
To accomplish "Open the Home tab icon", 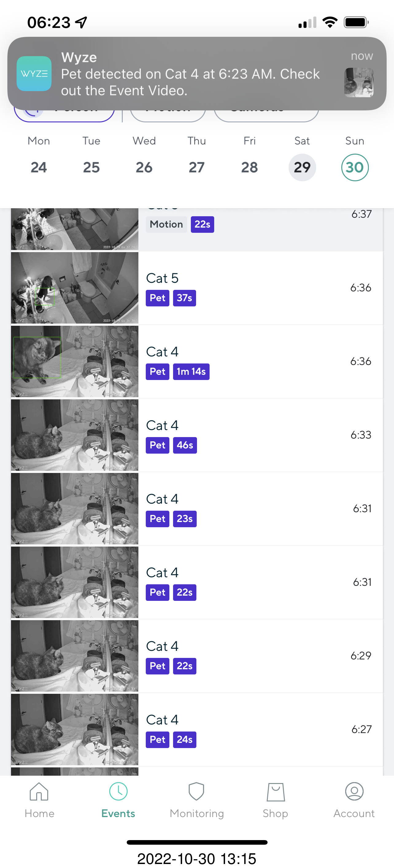I will pos(39,791).
